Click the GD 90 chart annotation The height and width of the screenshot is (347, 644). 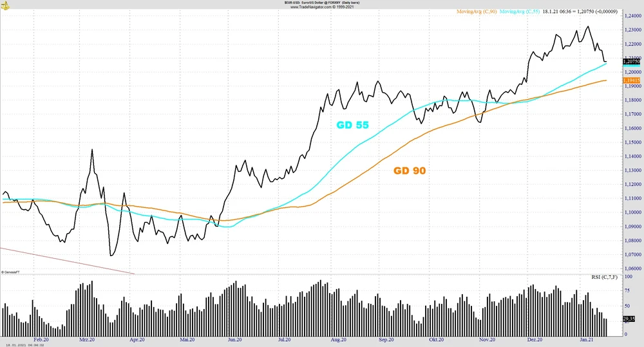pos(409,171)
